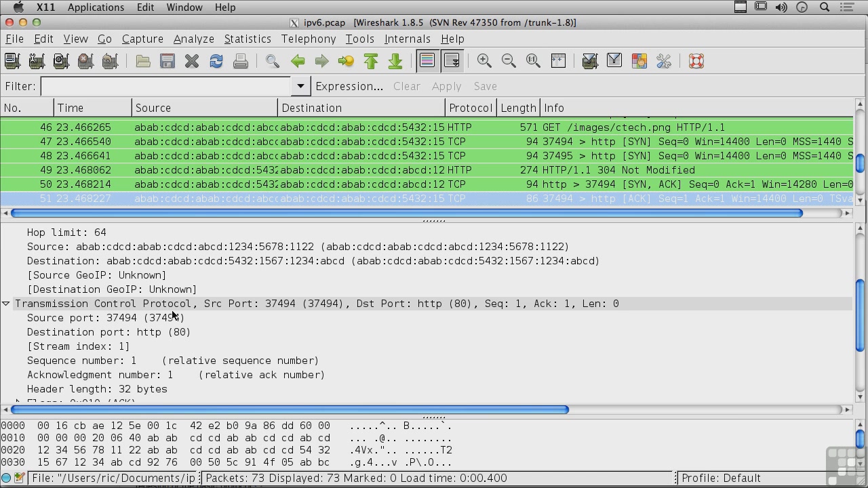The image size is (868, 488).
Task: Zoom out the packet text
Action: pyautogui.click(x=509, y=61)
